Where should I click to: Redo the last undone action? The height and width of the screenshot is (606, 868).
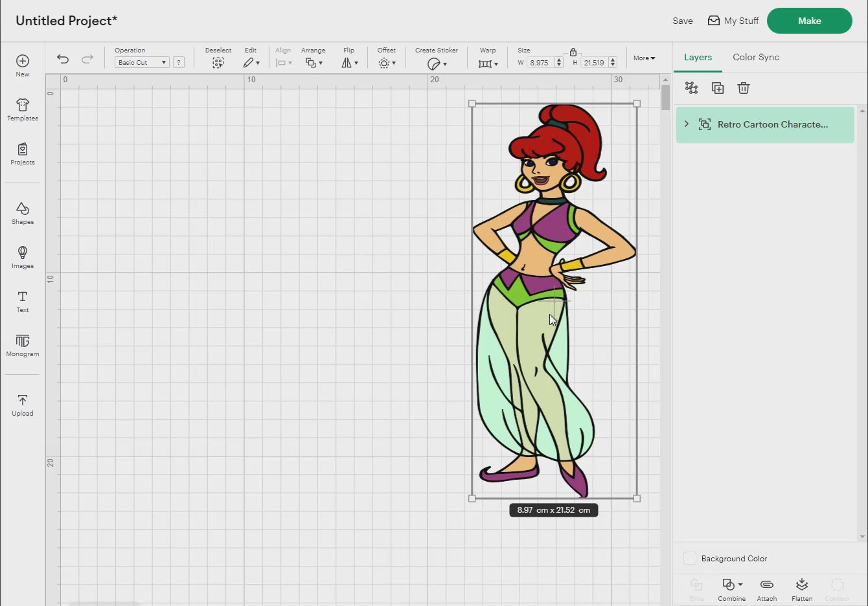tap(87, 59)
